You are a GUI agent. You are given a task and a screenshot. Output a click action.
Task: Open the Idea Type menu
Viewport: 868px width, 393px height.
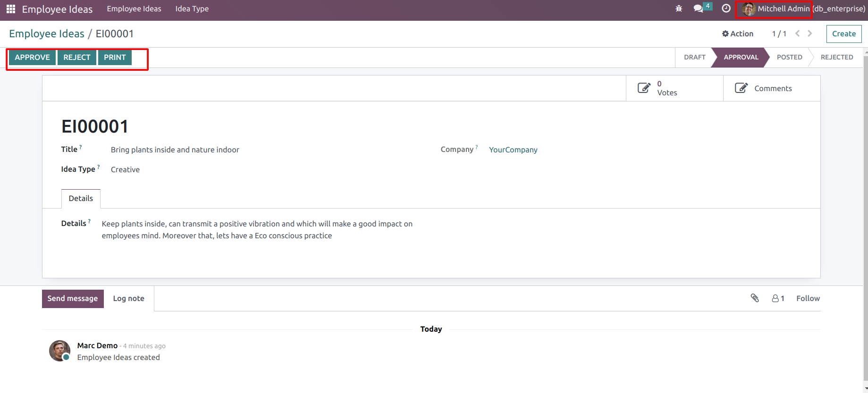(192, 9)
